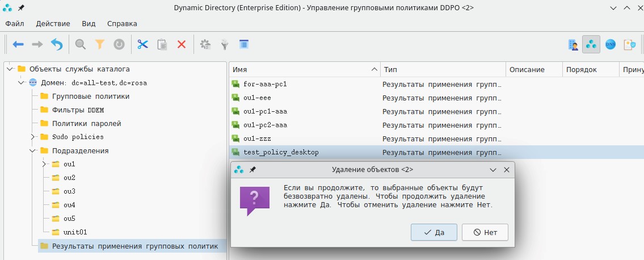Open the Действие menu
The height and width of the screenshot is (260, 644).
(x=53, y=23)
